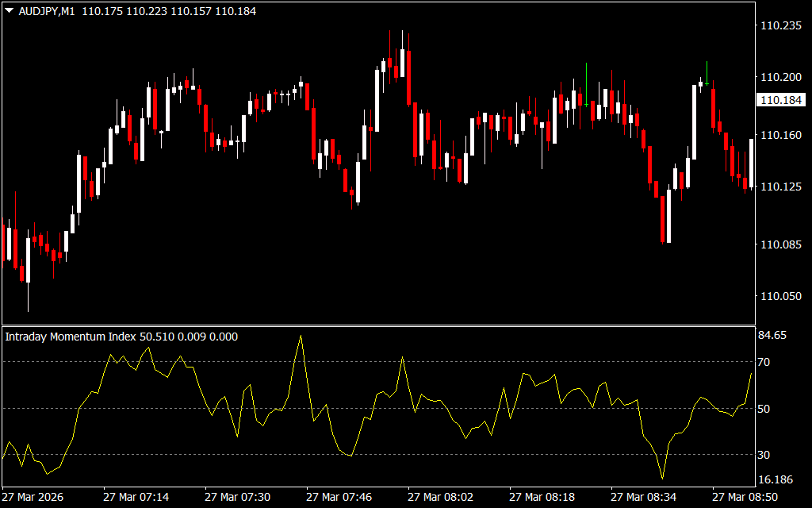Click the long red candle bottoming near 110.085
The image size is (812, 508).
tap(661, 219)
